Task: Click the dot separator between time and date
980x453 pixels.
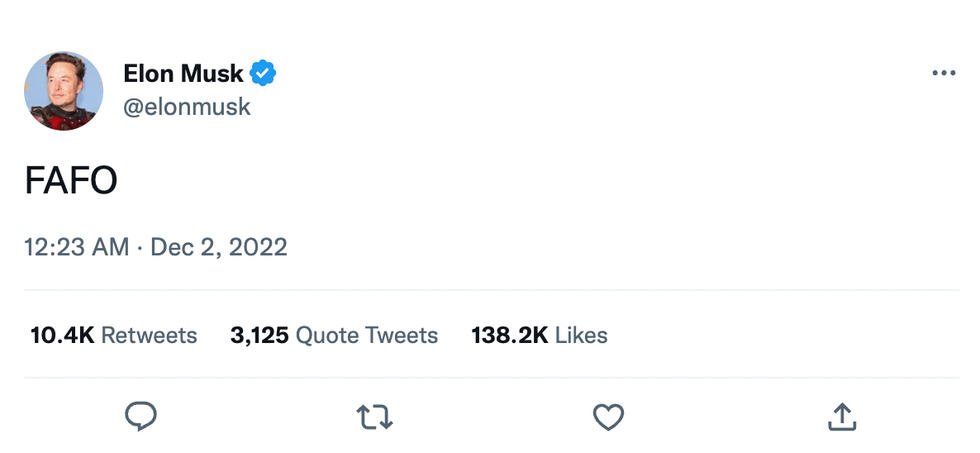Action: coord(140,247)
